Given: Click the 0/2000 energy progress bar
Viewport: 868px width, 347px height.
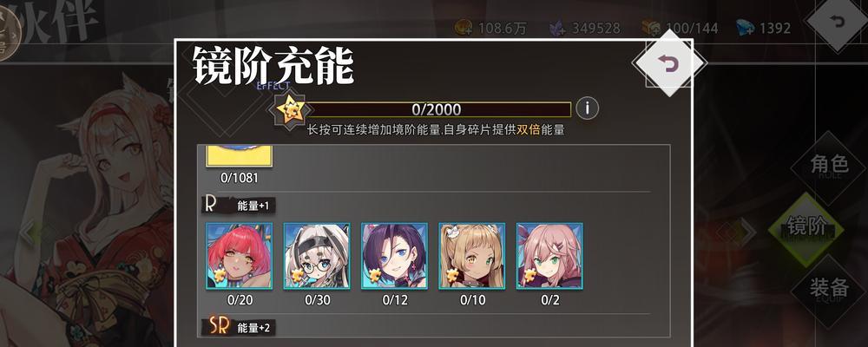Looking at the screenshot, I should pyautogui.click(x=437, y=109).
